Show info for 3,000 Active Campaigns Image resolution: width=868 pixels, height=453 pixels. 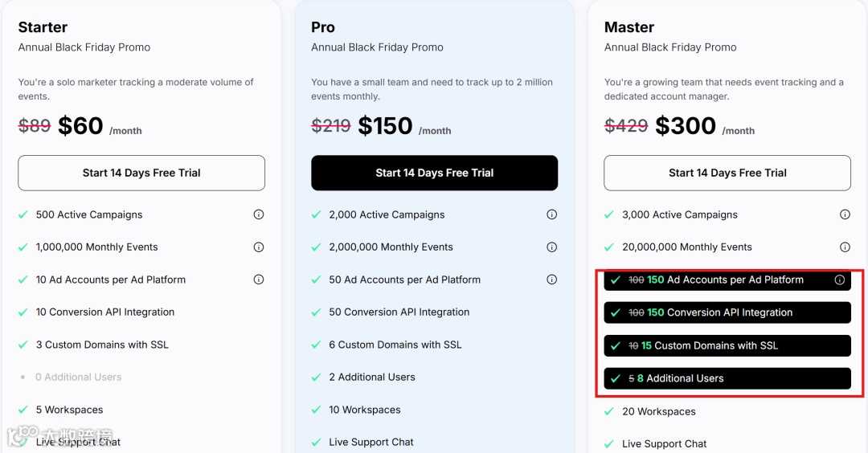coord(845,214)
